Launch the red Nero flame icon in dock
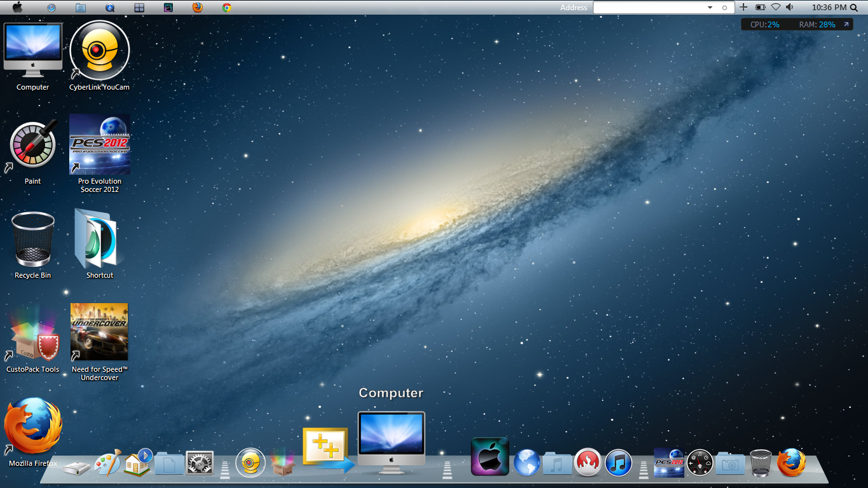 (x=588, y=463)
